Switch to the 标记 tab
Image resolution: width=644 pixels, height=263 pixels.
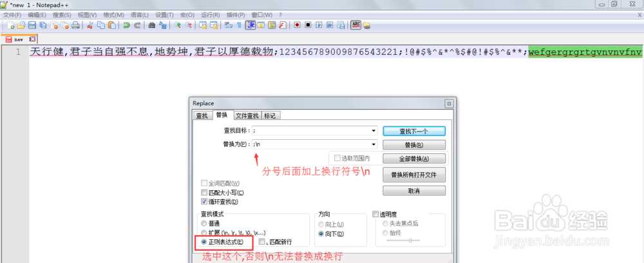coord(270,116)
